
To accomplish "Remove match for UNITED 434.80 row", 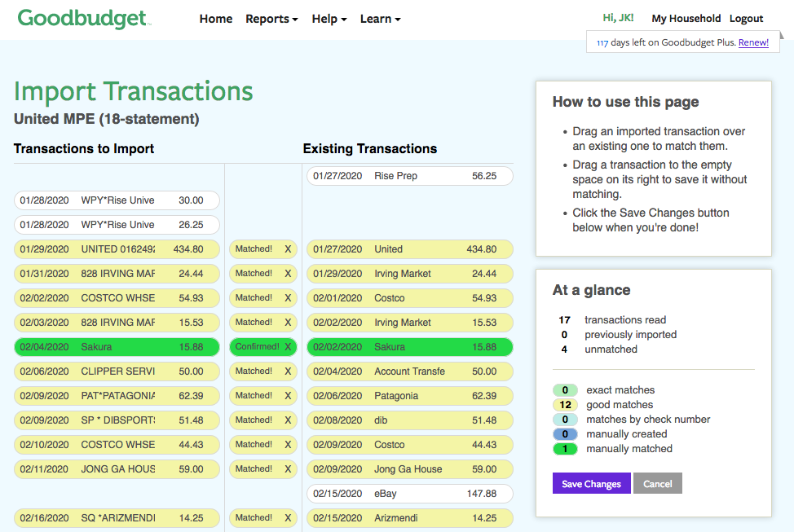I will (288, 249).
